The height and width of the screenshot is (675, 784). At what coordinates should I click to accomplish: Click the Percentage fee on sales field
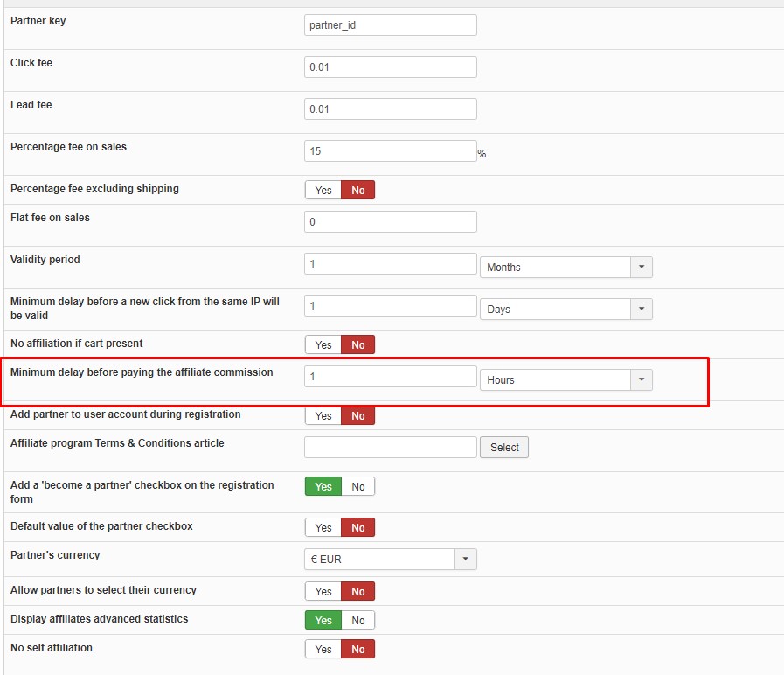pyautogui.click(x=390, y=151)
